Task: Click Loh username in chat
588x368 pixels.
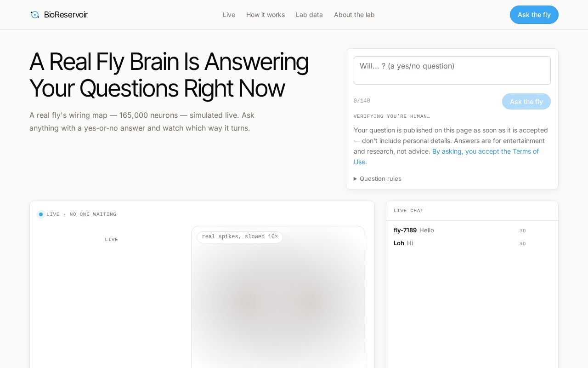Action: [399, 243]
